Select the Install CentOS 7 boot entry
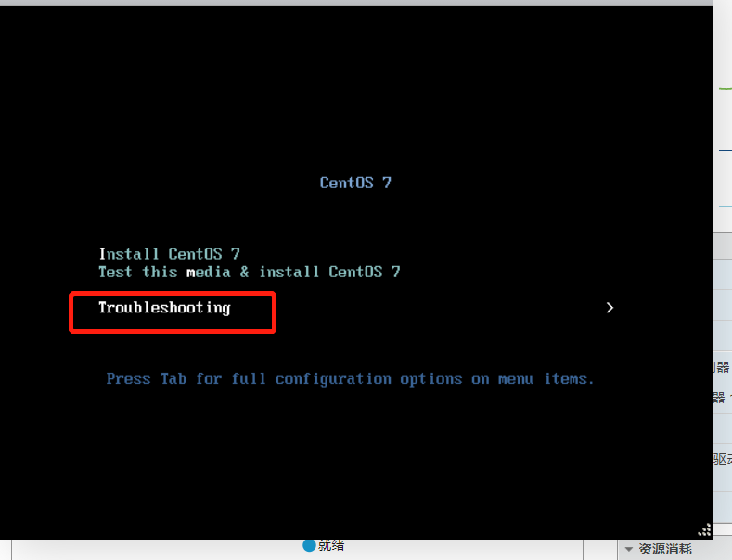The image size is (732, 560). pos(169,254)
